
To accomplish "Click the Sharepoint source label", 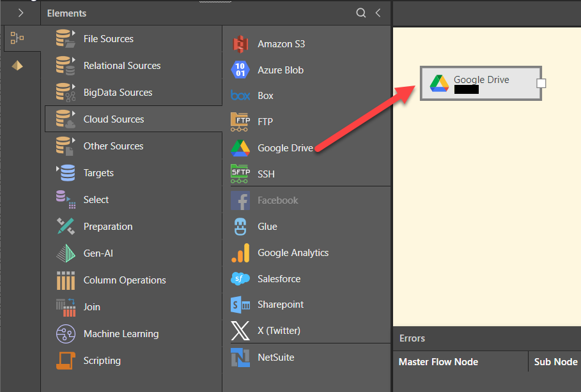I will 281,305.
